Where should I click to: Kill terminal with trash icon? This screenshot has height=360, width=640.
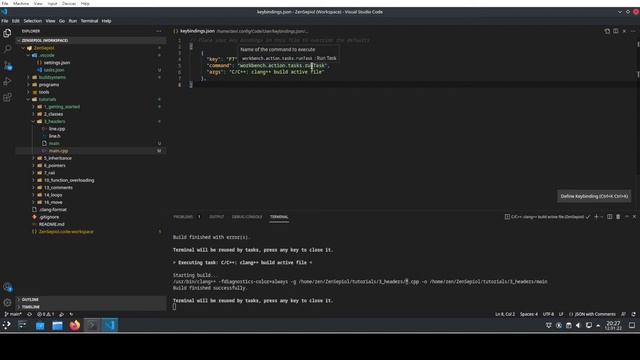[x=618, y=217]
